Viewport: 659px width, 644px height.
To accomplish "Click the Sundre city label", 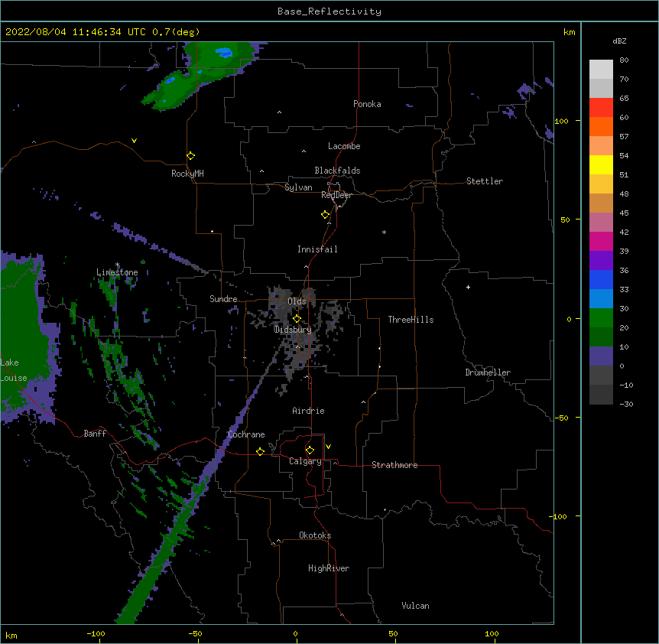I will tap(223, 299).
